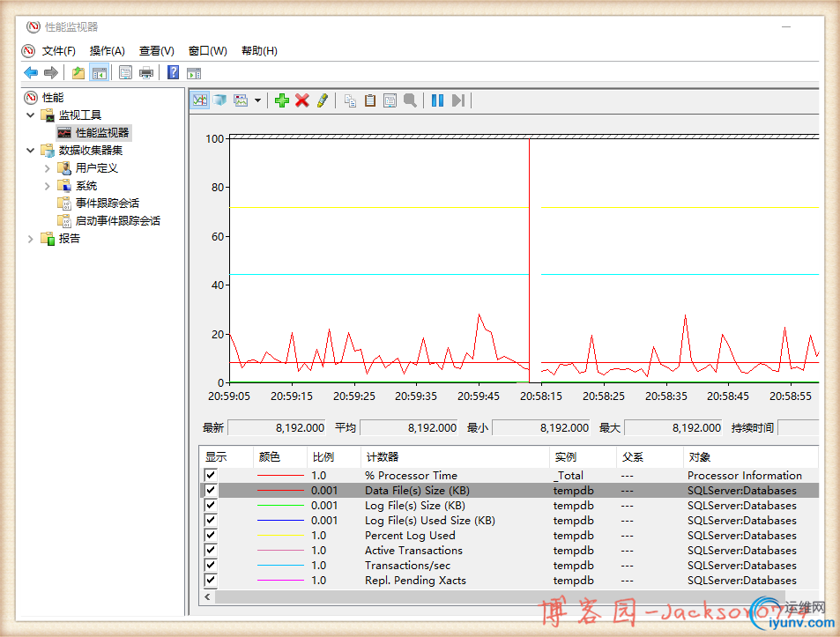Open the graph type dropdown arrow

point(258,100)
